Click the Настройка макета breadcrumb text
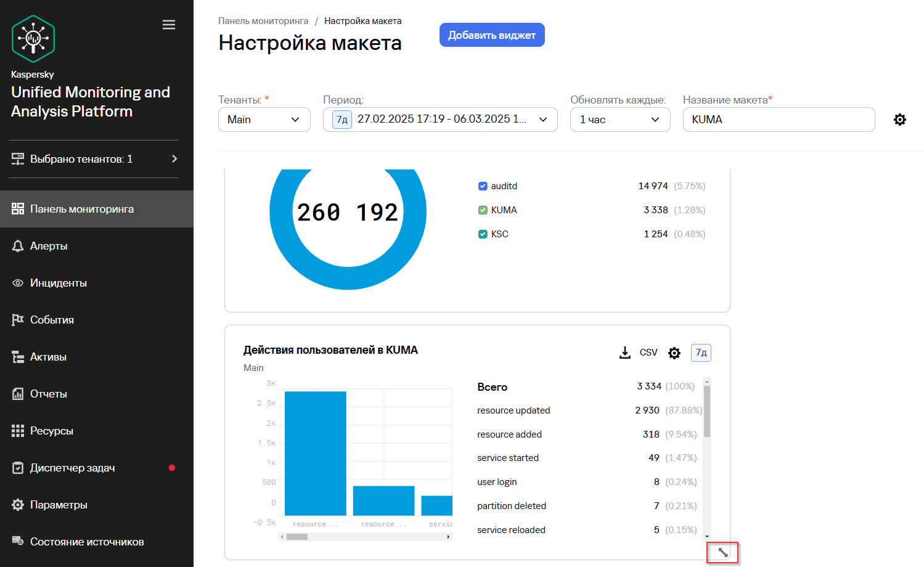 coord(363,21)
